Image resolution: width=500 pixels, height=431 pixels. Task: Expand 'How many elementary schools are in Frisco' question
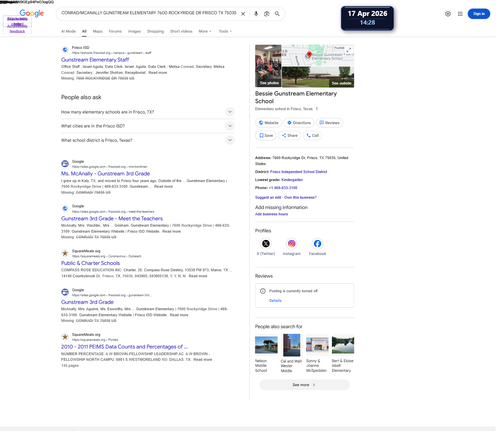148,112
